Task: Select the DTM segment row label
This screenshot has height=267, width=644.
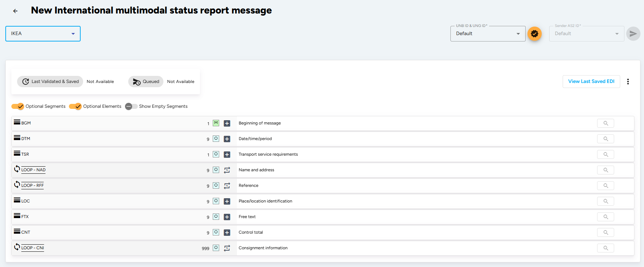Action: tap(26, 139)
